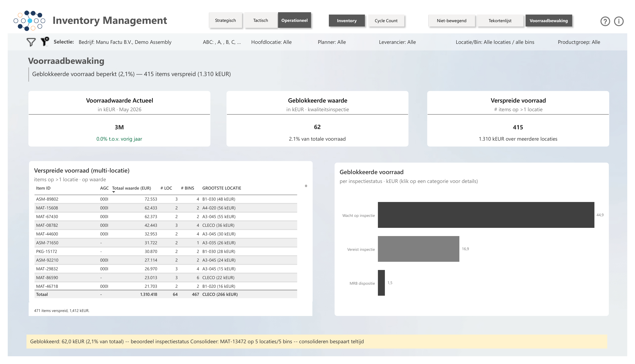Sort by # BINS column header
635x364 pixels.
pyautogui.click(x=187, y=188)
